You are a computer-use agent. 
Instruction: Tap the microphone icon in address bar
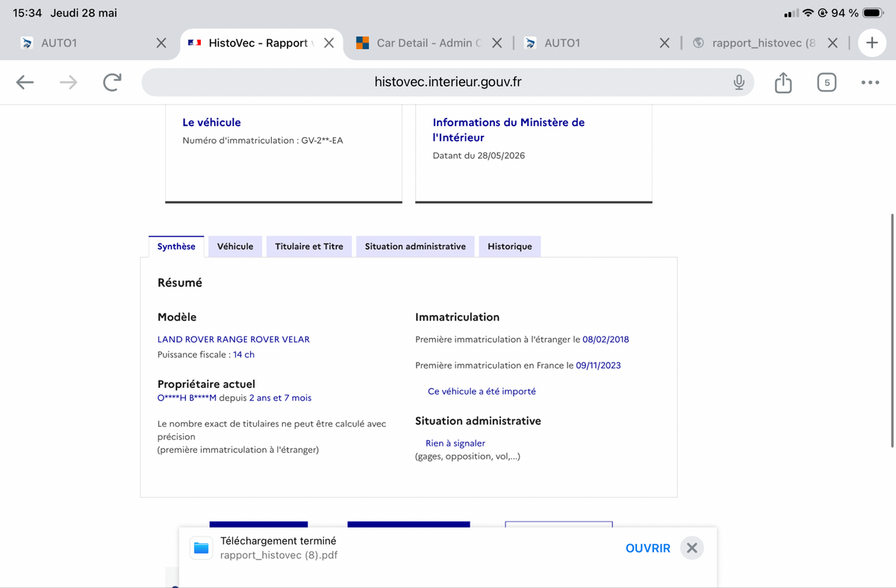pyautogui.click(x=738, y=82)
